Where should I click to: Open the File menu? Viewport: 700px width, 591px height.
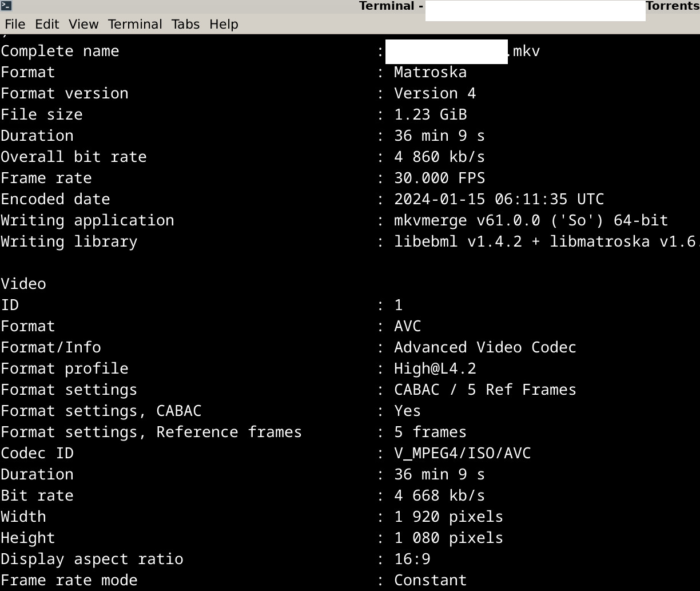point(15,24)
